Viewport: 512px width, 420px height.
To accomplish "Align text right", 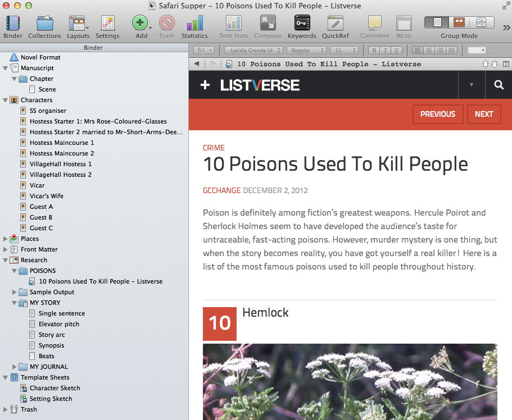I will pyautogui.click(x=440, y=51).
